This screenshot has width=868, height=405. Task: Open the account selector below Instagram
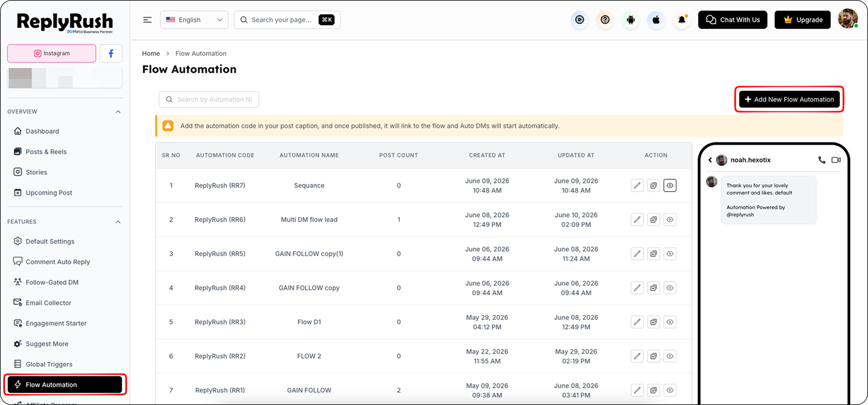65,78
